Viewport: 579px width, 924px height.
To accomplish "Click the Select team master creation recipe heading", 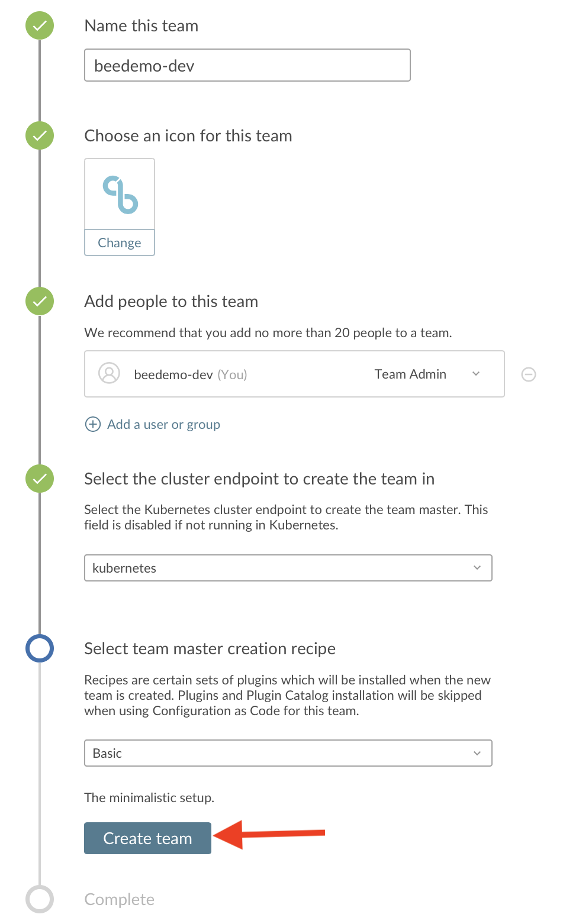I will tap(210, 648).
